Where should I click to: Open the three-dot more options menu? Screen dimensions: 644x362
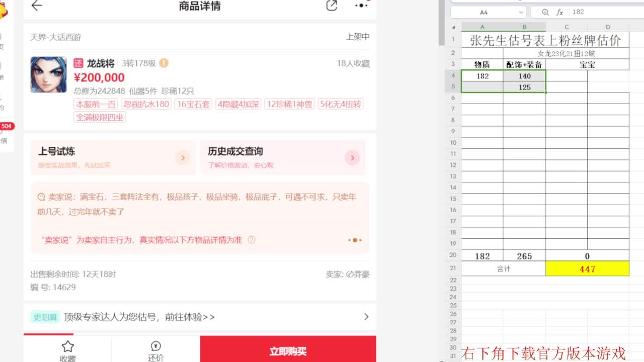click(361, 6)
